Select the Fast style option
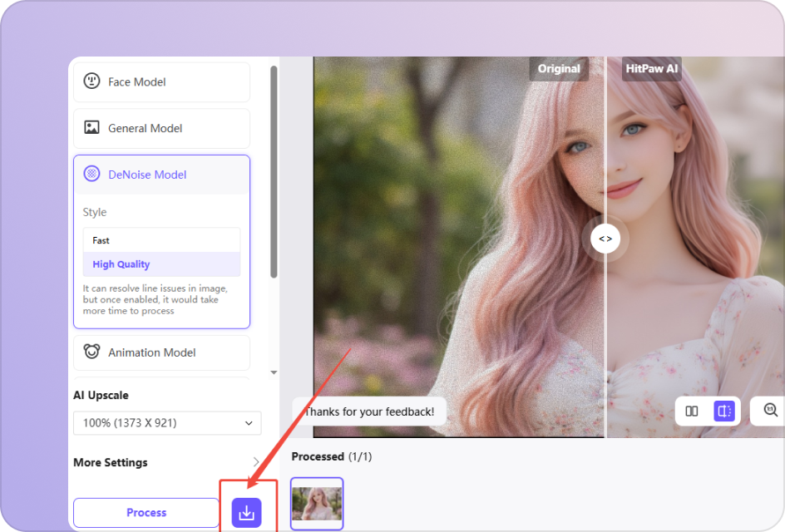785x532 pixels. [x=161, y=240]
